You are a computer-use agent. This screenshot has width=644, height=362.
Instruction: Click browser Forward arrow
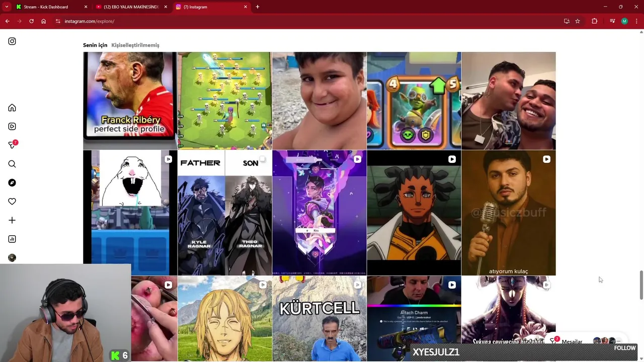tap(19, 21)
